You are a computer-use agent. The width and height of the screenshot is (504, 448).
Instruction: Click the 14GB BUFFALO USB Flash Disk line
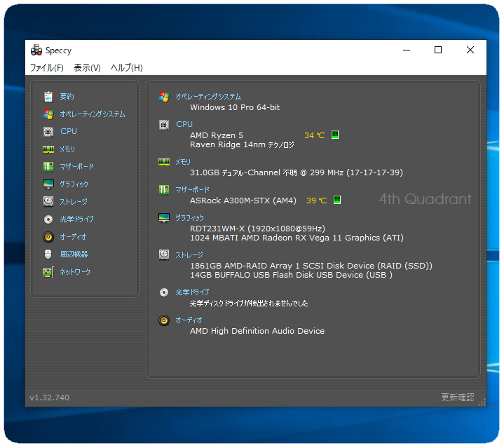point(291,275)
